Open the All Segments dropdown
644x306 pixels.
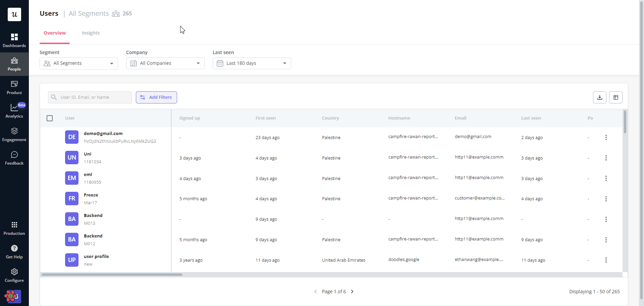pyautogui.click(x=78, y=63)
